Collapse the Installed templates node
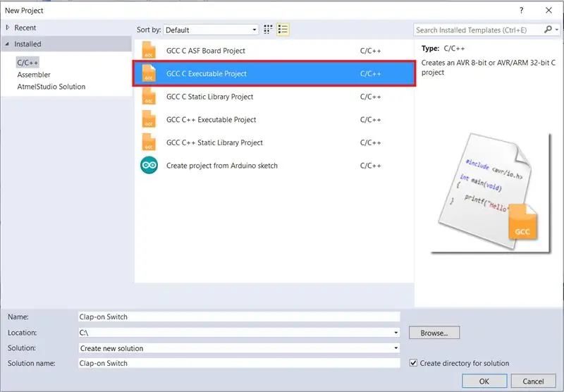Image resolution: width=564 pixels, height=392 pixels. (7, 44)
